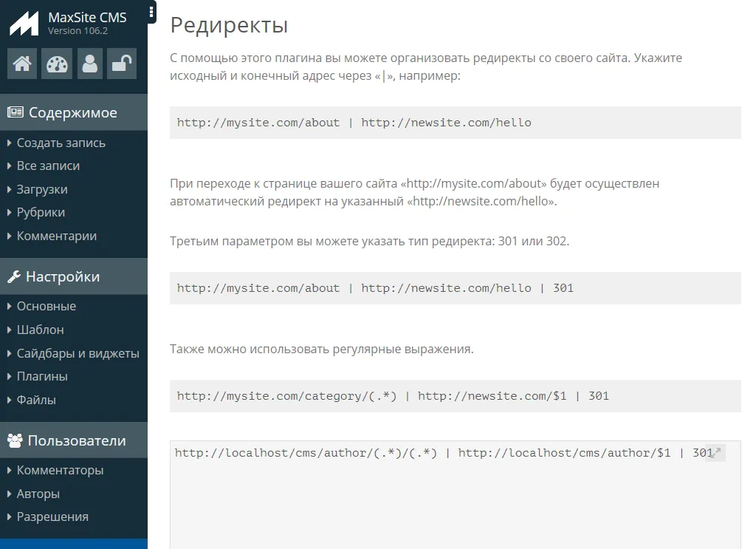Click the unlock padlock icon
Screen dimensions: 756x549
tap(121, 64)
